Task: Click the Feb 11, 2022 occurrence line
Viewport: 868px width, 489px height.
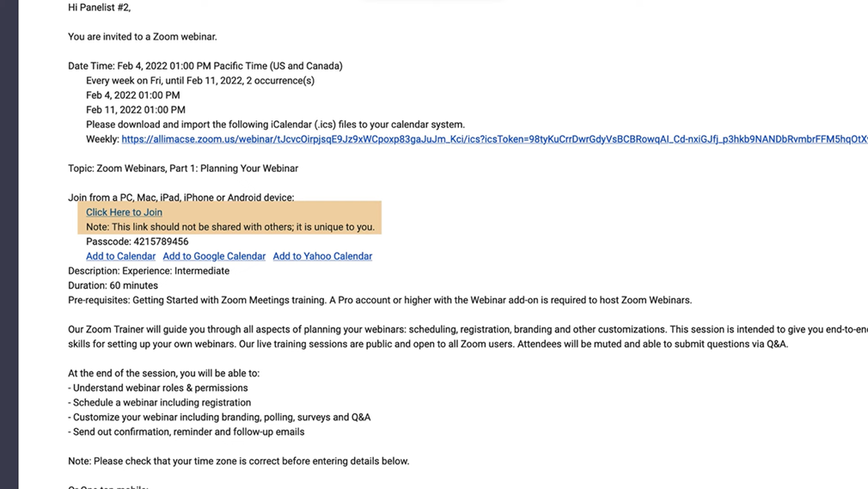Action: pos(136,110)
